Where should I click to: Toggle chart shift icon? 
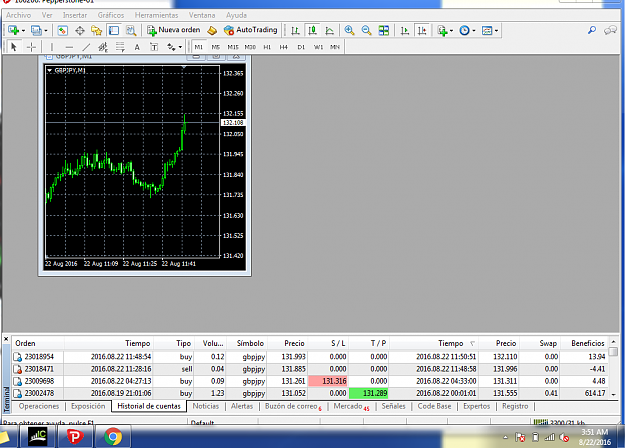[x=422, y=30]
